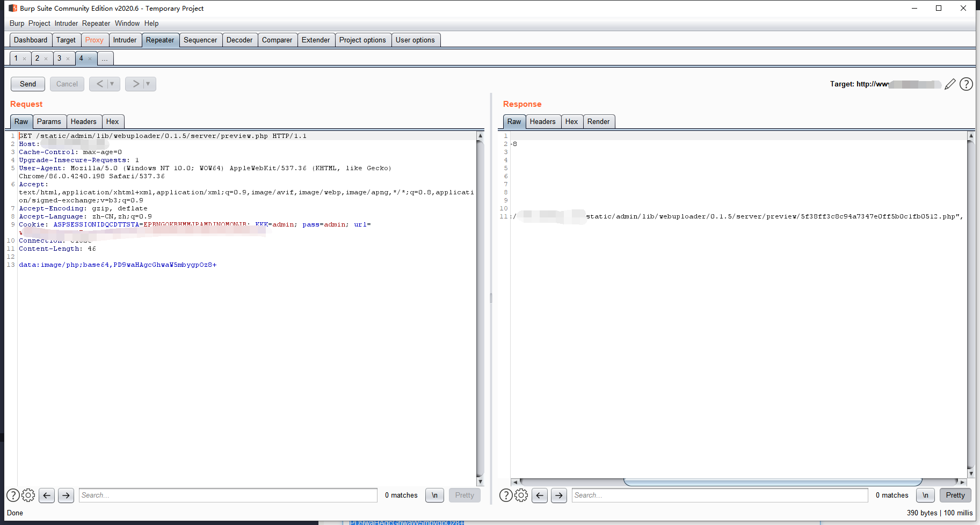Screen dimensions: 980x525
Task: Expand back history dropdown arrow
Action: [x=112, y=84]
